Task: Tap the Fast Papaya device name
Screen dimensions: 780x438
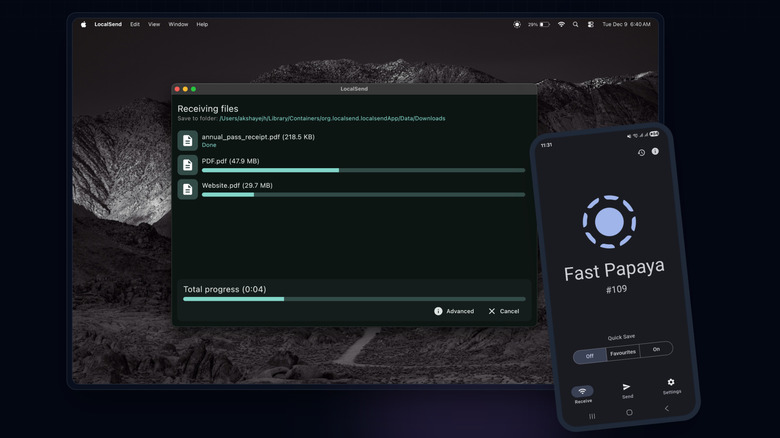Action: (x=614, y=270)
